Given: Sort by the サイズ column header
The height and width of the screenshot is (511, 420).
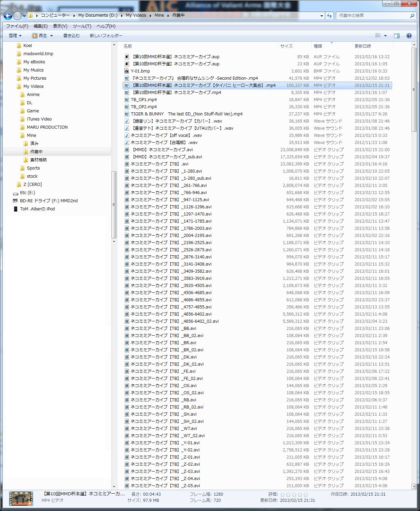Looking at the screenshot, I should [286, 46].
